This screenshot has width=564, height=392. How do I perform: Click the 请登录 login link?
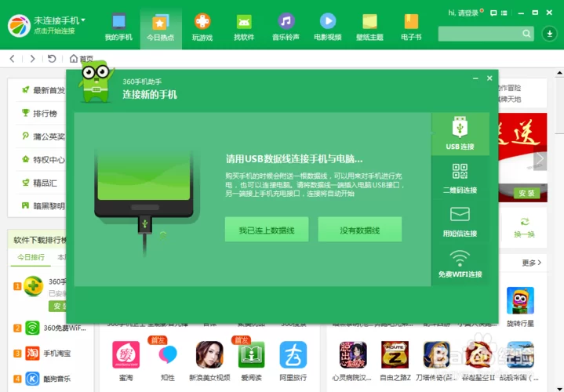tap(468, 13)
